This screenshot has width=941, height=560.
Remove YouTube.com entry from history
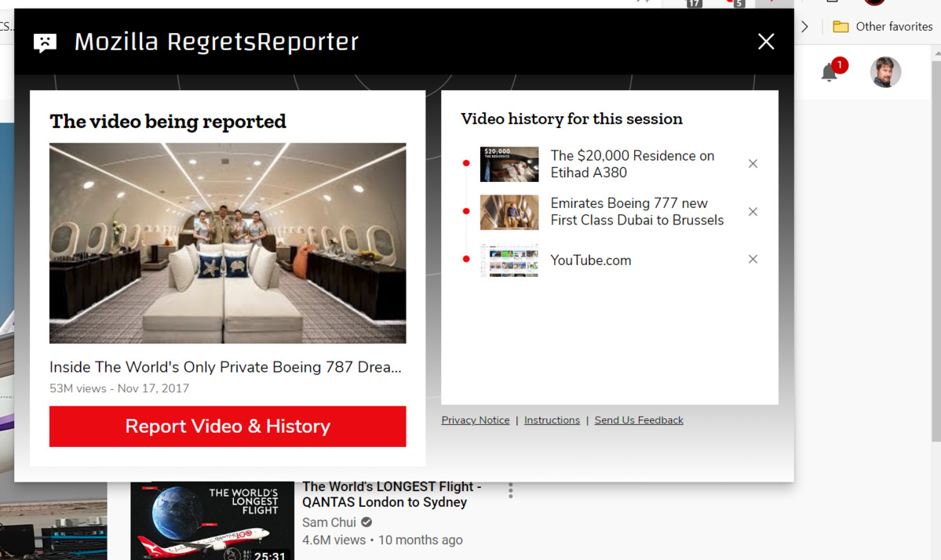[753, 259]
